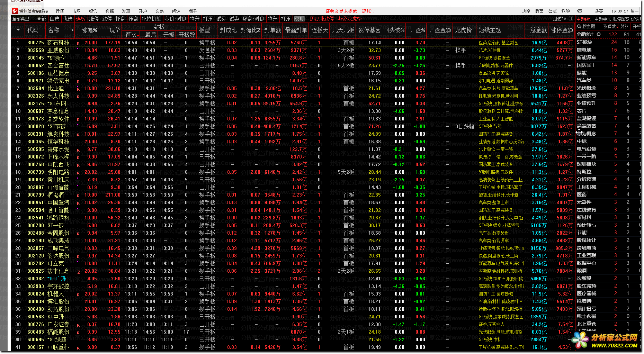Open the table header dropdown arrow
Screen dimensions: 644x354
point(18,30)
